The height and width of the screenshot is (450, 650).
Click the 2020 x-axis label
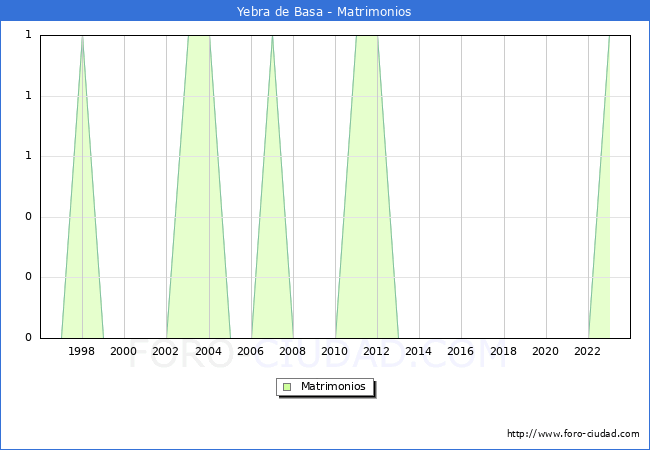[546, 351]
